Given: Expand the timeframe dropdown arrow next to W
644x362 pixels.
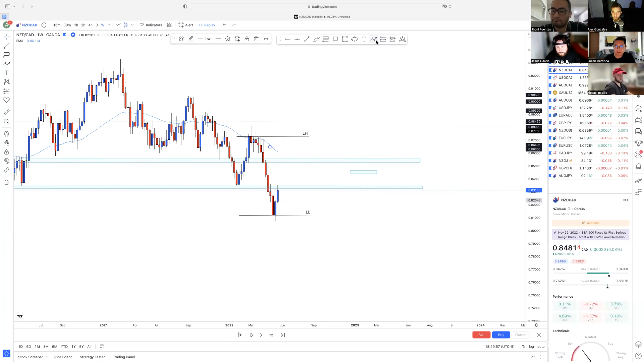Looking at the screenshot, I should (109, 25).
